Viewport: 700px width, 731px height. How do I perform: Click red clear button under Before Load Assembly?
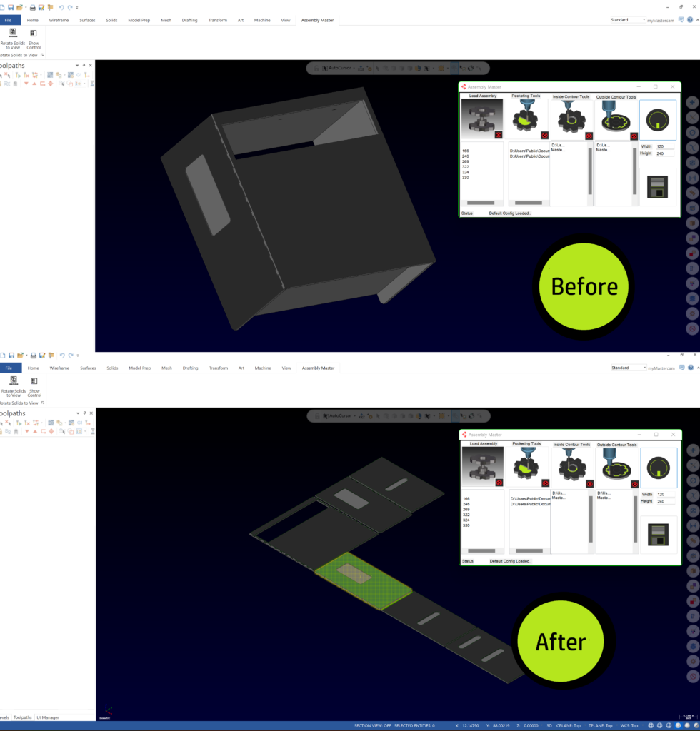pyautogui.click(x=499, y=135)
